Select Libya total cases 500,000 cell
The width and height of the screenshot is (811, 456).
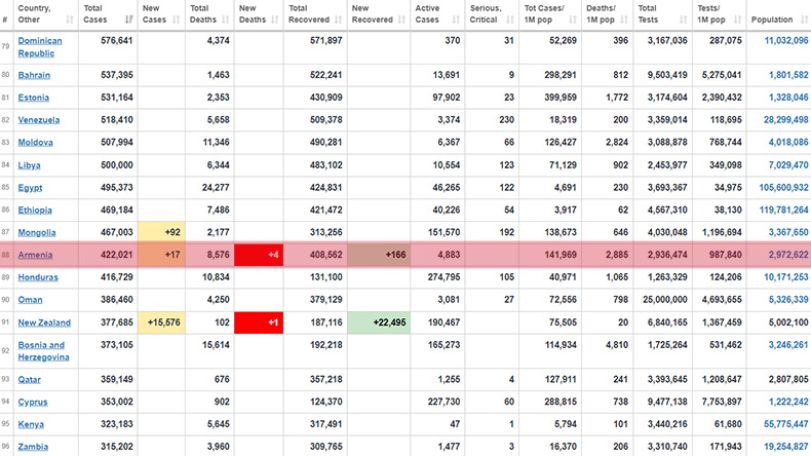pyautogui.click(x=108, y=165)
